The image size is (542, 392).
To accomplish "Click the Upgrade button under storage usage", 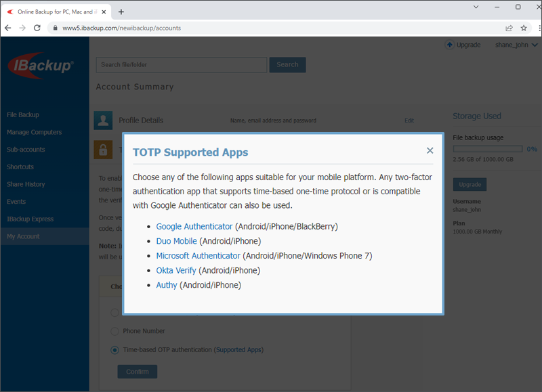I will [x=470, y=184].
